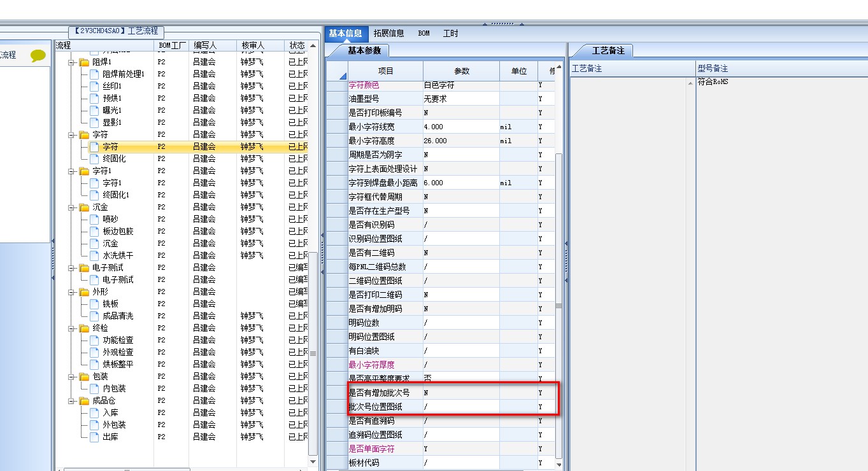Click the document icon beside 水洗烘干
This screenshot has height=471, width=868.
coord(94,255)
